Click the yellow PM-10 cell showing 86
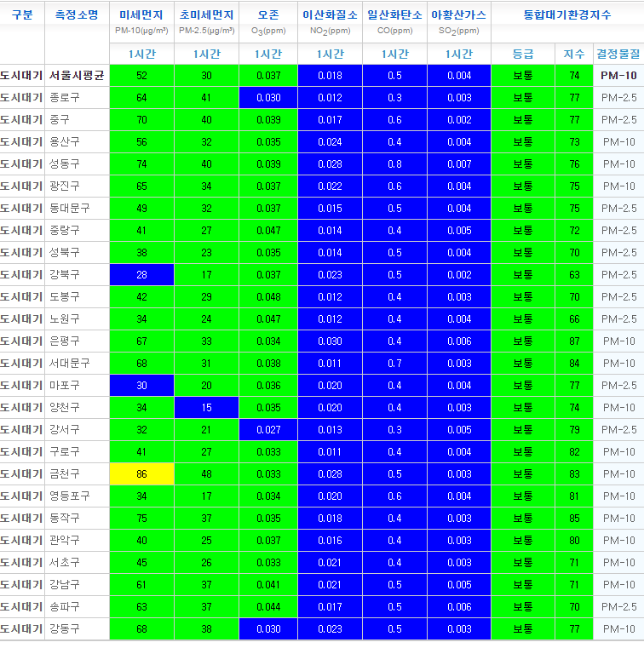644x648 pixels. 141,473
